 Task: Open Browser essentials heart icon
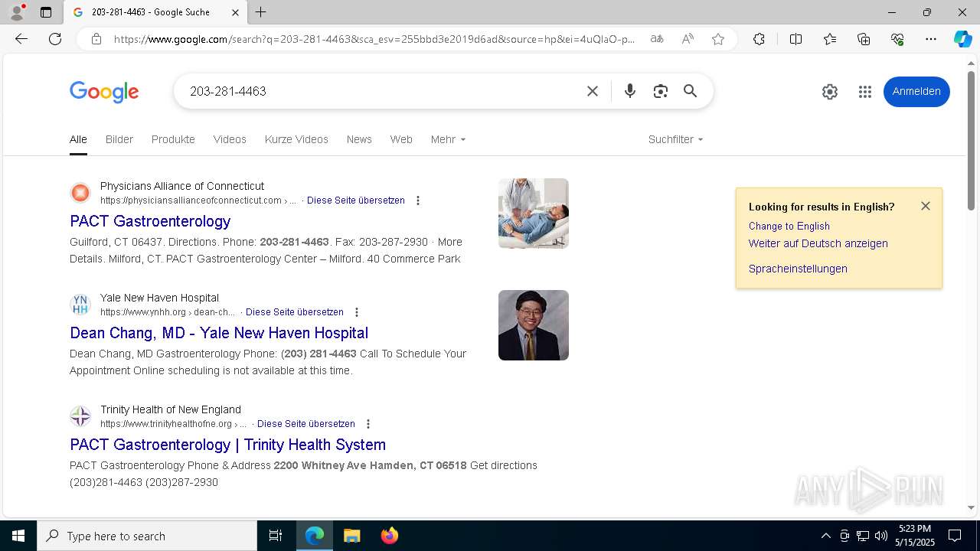coord(897,39)
